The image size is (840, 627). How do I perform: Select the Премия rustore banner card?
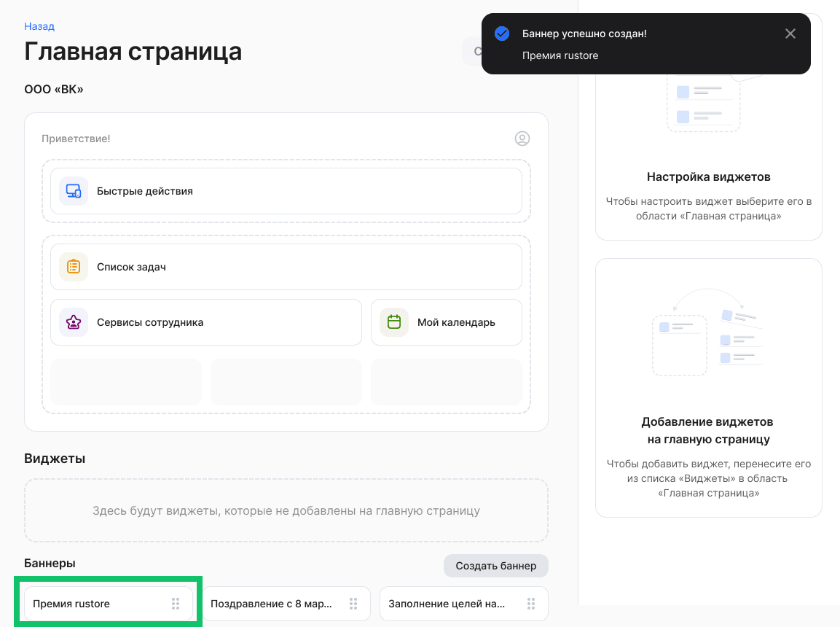(95, 604)
